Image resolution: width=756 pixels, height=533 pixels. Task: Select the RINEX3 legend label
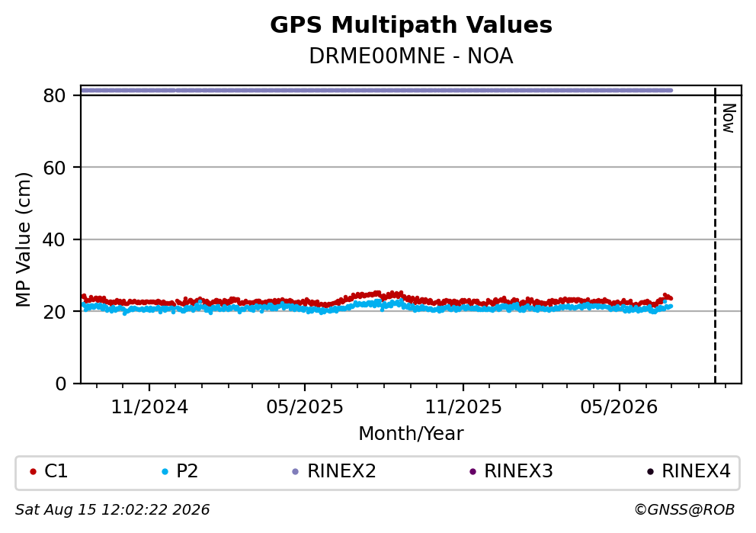(518, 471)
